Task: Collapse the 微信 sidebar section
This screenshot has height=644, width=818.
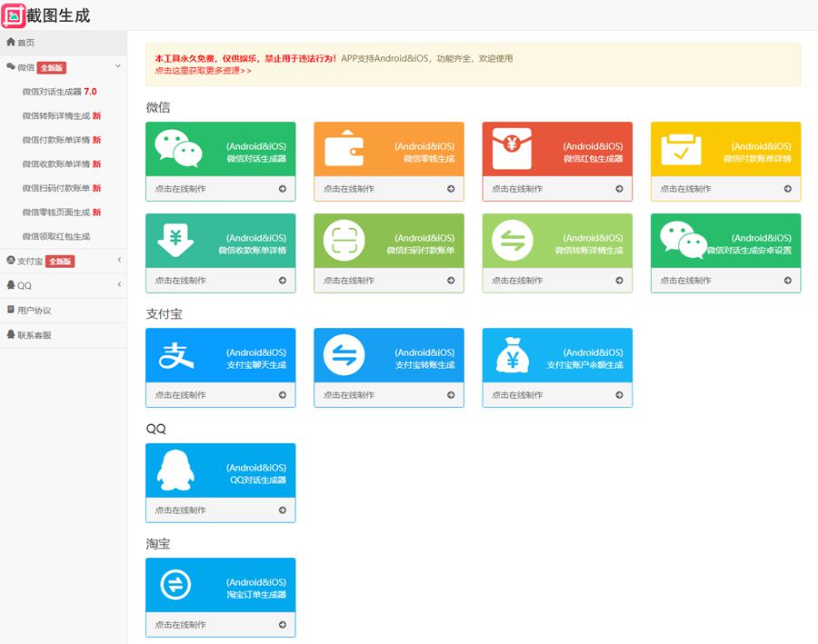Action: 118,67
